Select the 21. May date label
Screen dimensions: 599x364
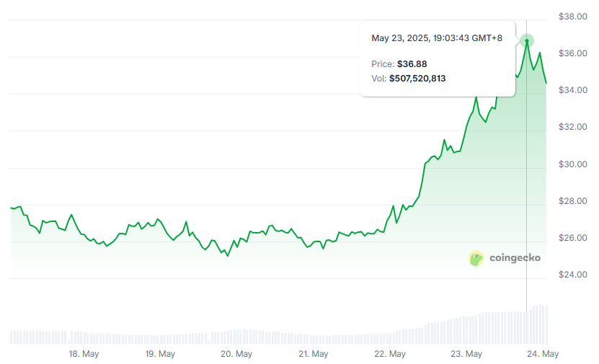[x=313, y=354]
